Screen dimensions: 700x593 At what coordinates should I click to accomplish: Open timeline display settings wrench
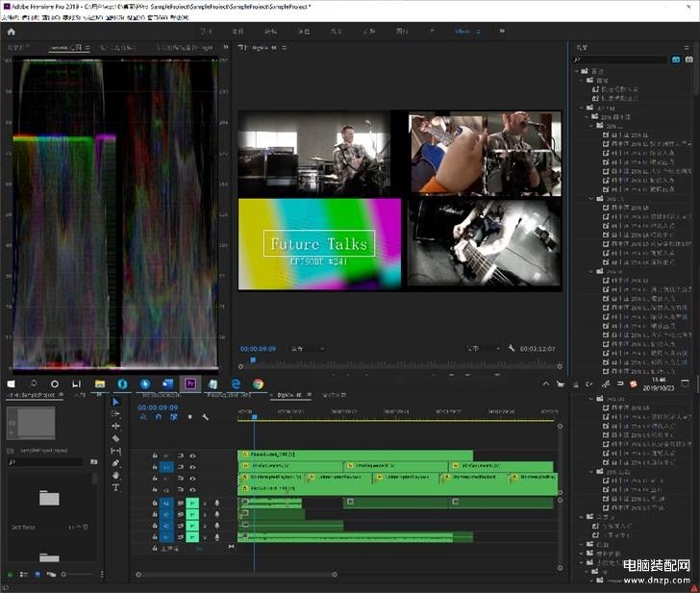[x=206, y=417]
